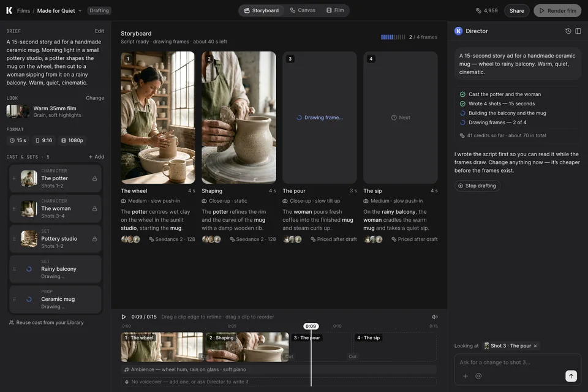Click the 0:09 timeline playhead marker

[311, 326]
